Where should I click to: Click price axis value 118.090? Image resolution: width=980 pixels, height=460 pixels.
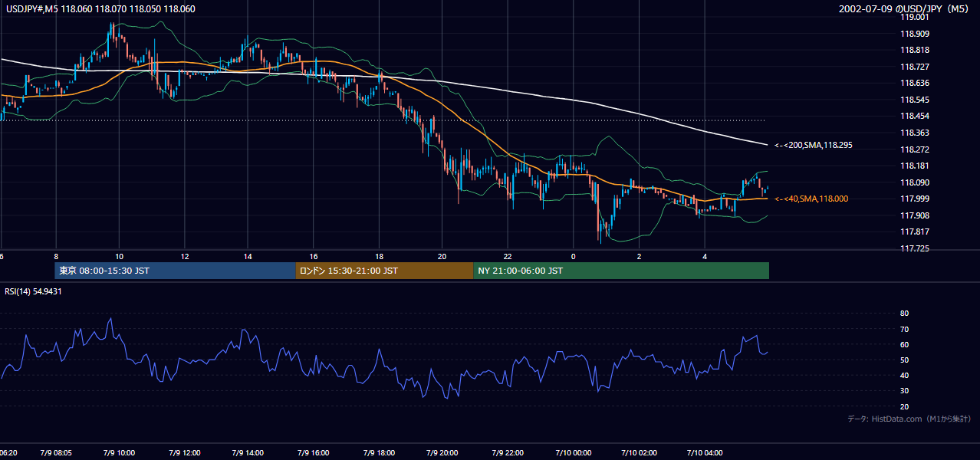915,182
